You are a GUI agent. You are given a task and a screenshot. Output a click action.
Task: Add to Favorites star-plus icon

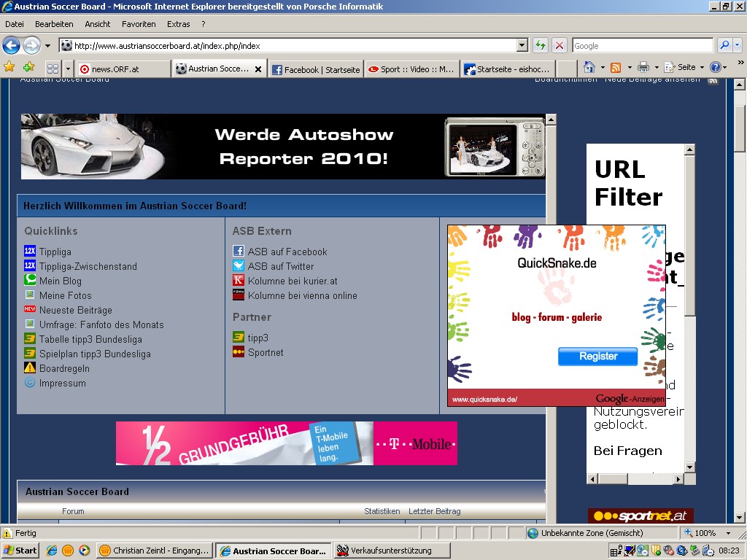coord(28,67)
